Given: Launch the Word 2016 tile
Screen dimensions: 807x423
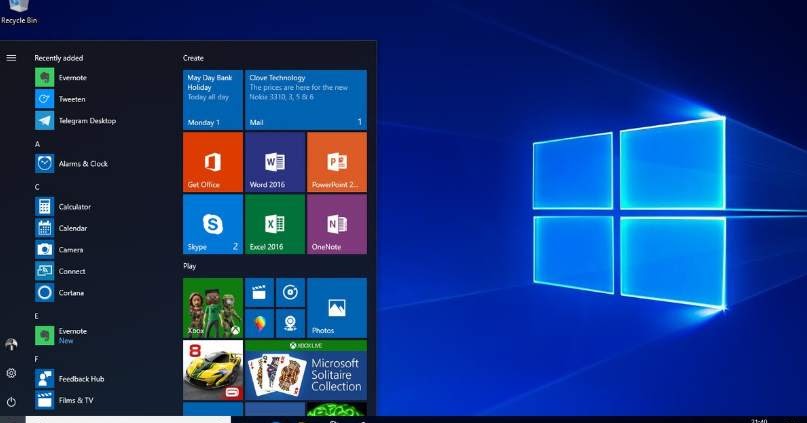Looking at the screenshot, I should [x=275, y=162].
